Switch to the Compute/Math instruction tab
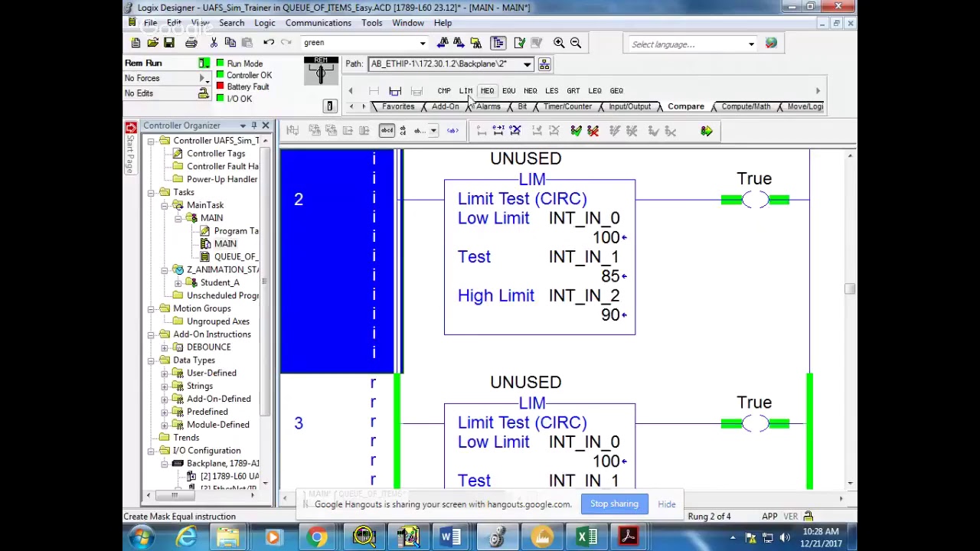 [x=746, y=106]
